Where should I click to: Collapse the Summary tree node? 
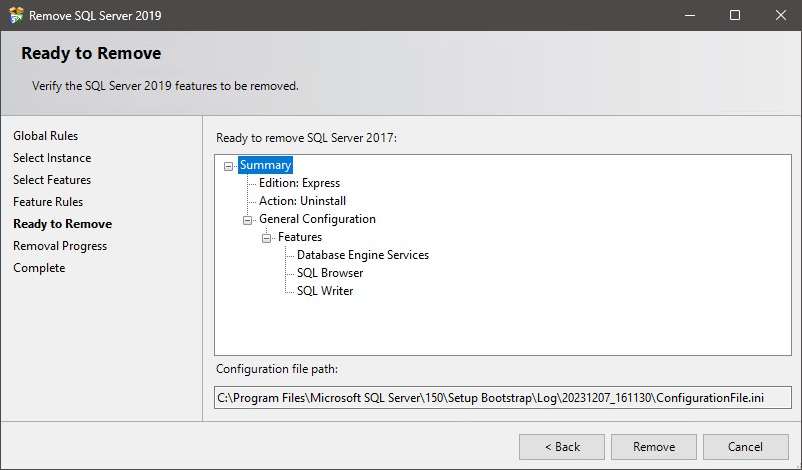229,166
